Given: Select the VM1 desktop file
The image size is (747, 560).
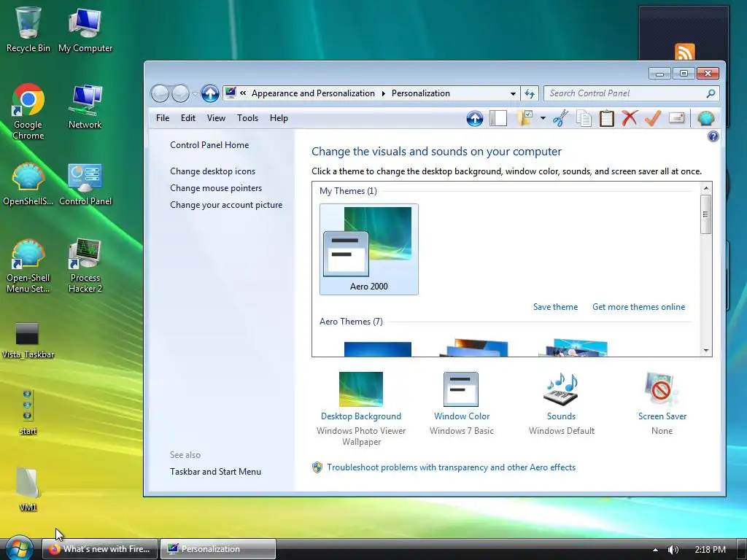Looking at the screenshot, I should 28,489.
